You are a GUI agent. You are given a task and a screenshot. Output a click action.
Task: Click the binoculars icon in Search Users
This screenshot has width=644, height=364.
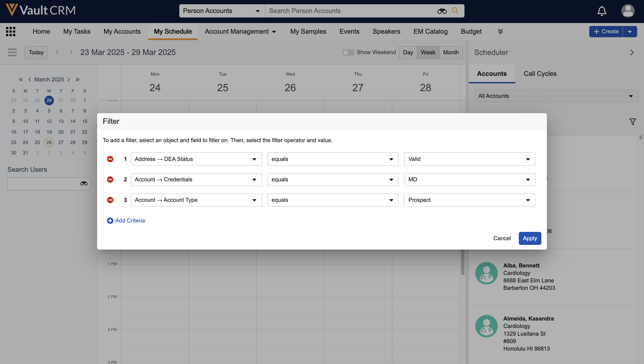pos(84,184)
